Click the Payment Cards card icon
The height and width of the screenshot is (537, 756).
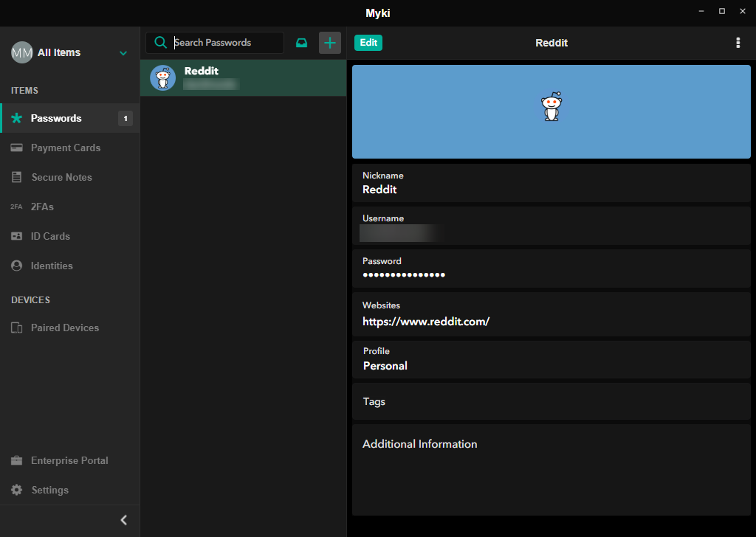pos(16,148)
